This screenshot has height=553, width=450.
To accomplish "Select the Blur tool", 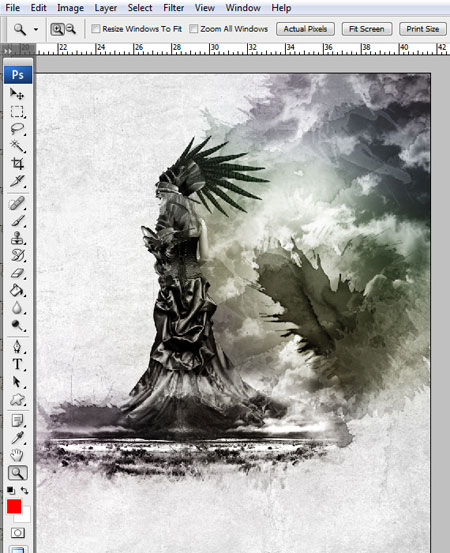I will [x=17, y=308].
